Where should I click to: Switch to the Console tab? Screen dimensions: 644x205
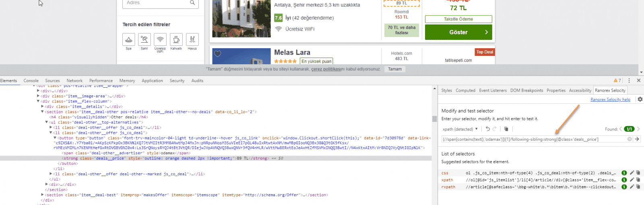pyautogui.click(x=31, y=81)
